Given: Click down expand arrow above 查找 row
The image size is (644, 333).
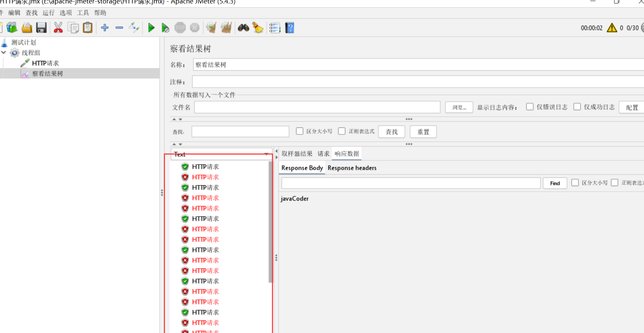Looking at the screenshot, I should 180,119.
